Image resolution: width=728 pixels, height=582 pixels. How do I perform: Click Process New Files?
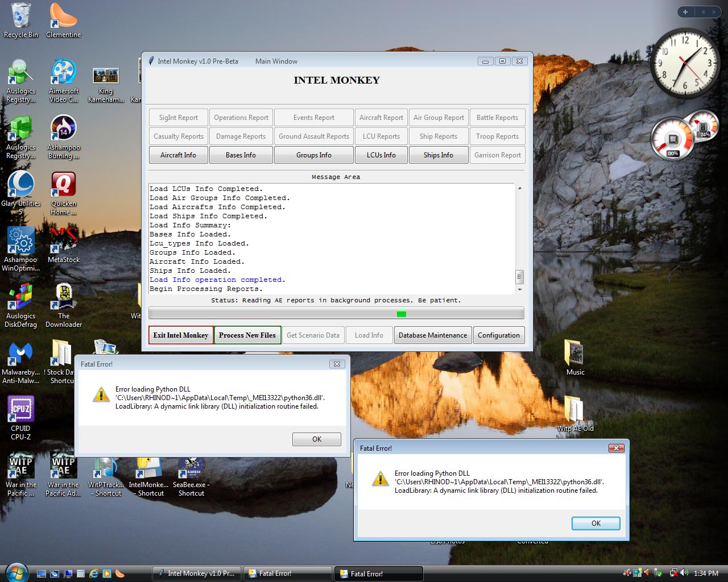247,335
